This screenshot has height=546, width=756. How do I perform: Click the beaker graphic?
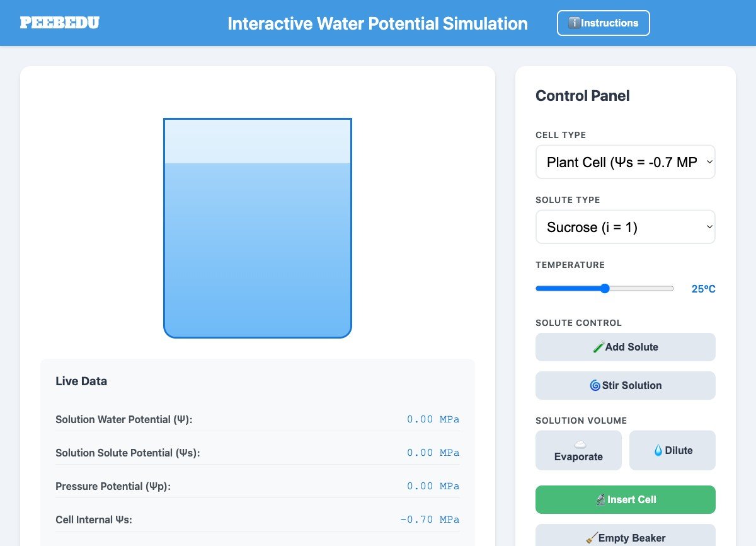tap(258, 227)
